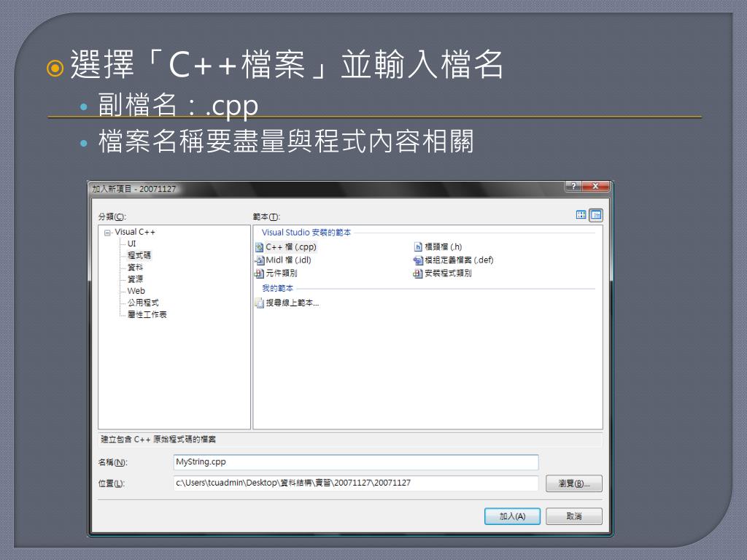This screenshot has width=747, height=560.
Task: Close the 加入新項目 dialog
Action: (x=595, y=186)
